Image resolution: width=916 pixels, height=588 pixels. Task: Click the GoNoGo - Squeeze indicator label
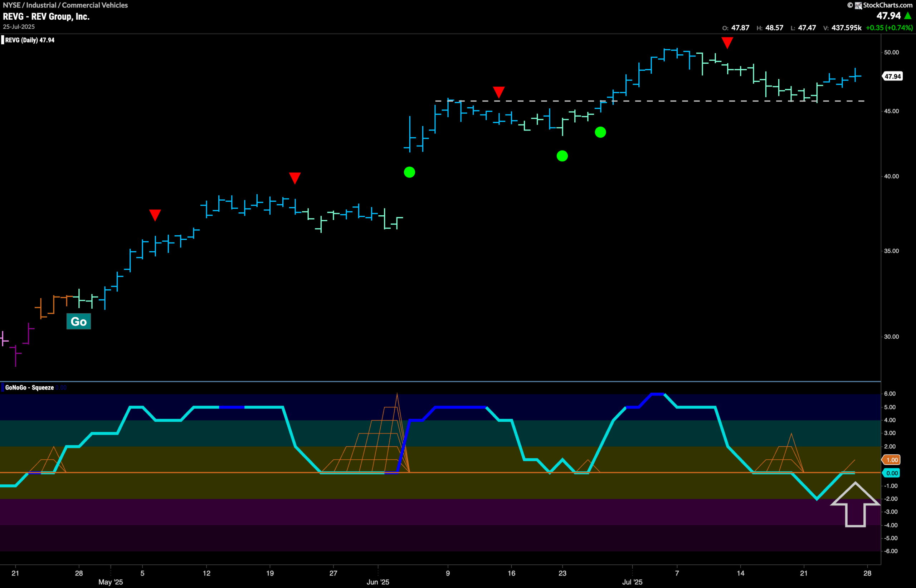tap(29, 388)
